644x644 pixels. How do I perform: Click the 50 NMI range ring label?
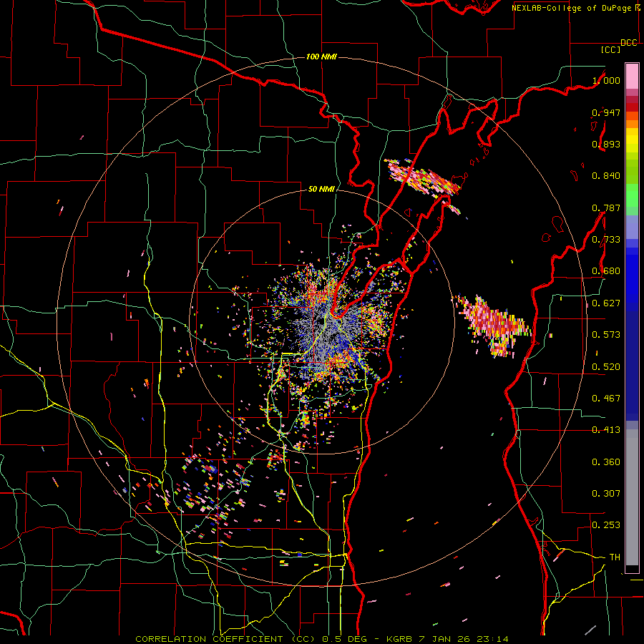321,189
